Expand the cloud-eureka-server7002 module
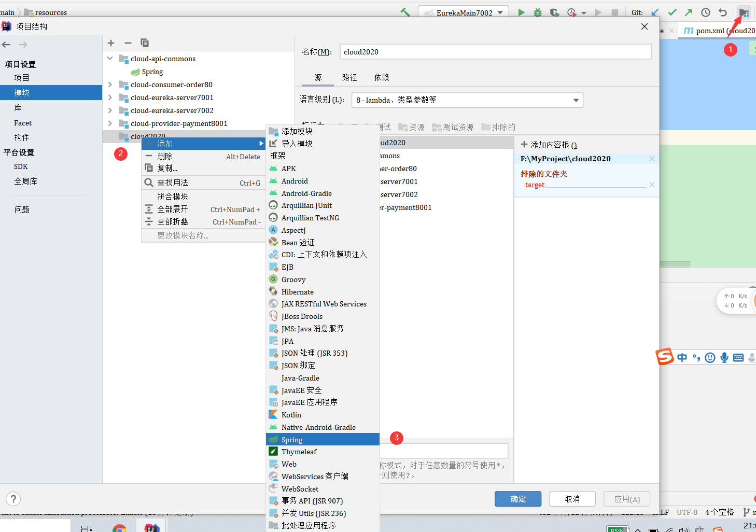The width and height of the screenshot is (756, 532). 110,110
